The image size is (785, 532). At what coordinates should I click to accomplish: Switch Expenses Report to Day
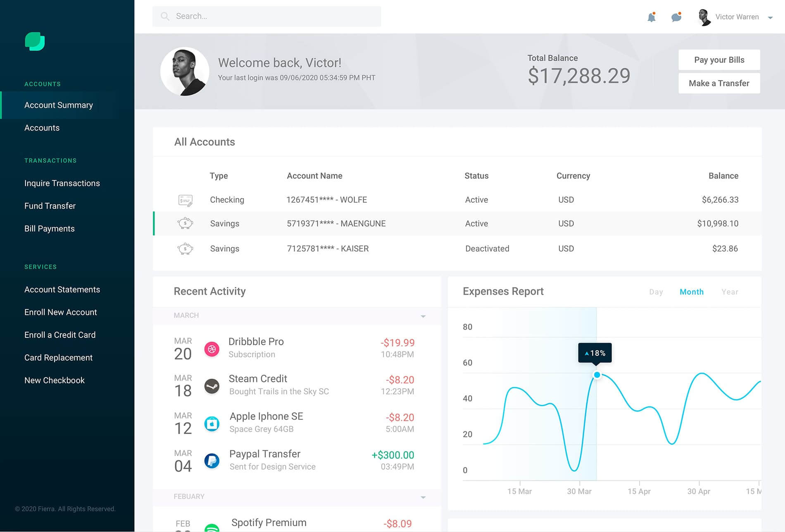656,292
